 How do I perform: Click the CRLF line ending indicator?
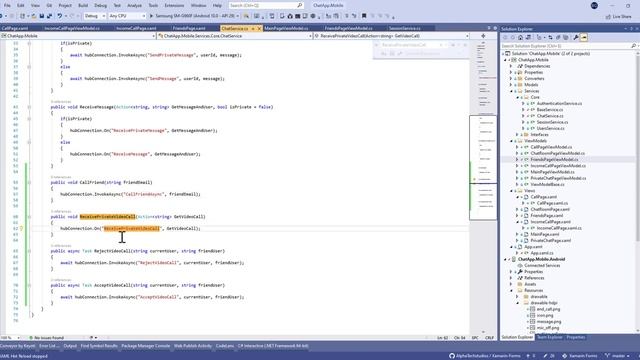point(489,338)
